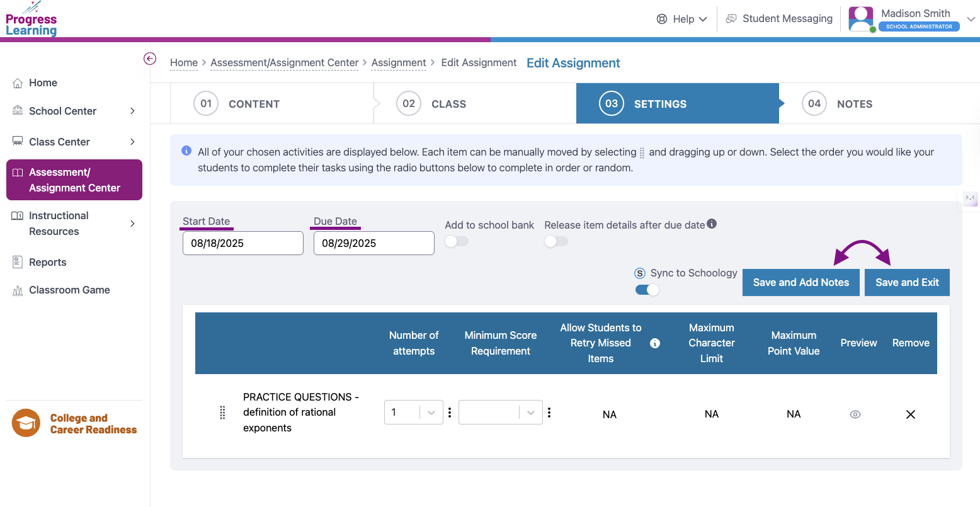The width and height of the screenshot is (980, 507).
Task: Click the Progress Learning logo
Action: click(x=31, y=20)
